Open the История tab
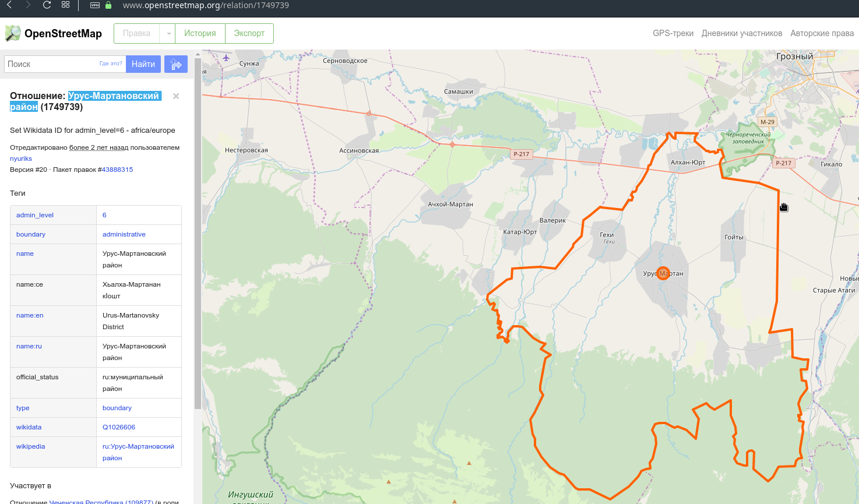The width and height of the screenshot is (859, 504). pos(200,34)
